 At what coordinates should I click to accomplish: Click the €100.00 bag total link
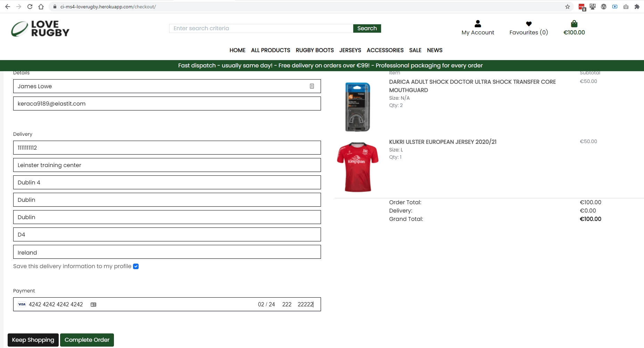[x=574, y=33]
